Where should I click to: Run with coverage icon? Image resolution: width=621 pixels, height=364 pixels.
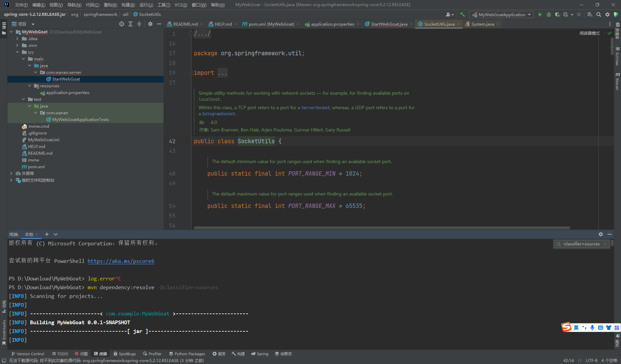pyautogui.click(x=557, y=14)
